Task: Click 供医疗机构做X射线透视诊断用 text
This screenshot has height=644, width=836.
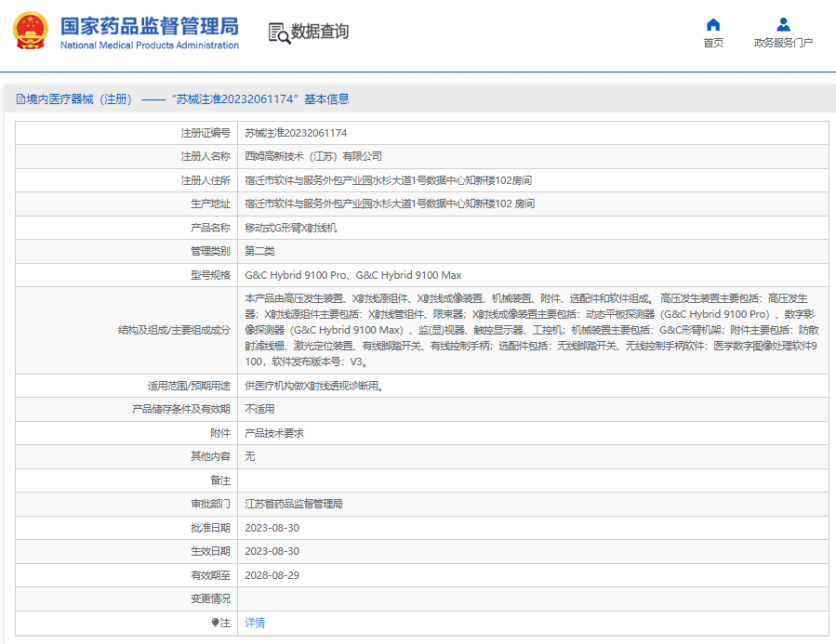Action: pyautogui.click(x=313, y=386)
